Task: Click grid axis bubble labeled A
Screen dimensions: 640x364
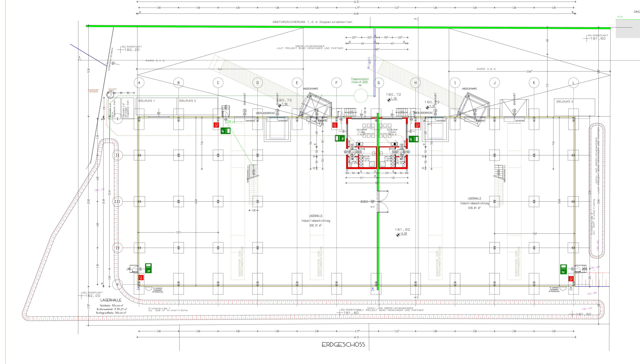Action: [x=139, y=83]
